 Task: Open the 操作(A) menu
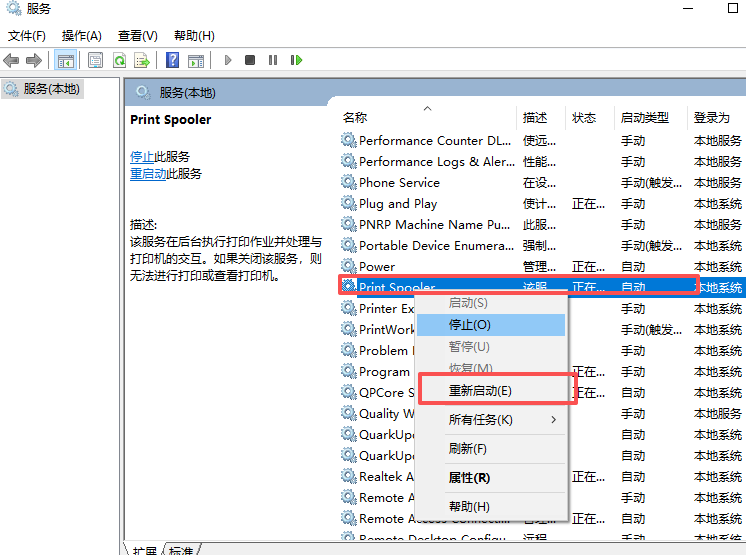click(81, 36)
